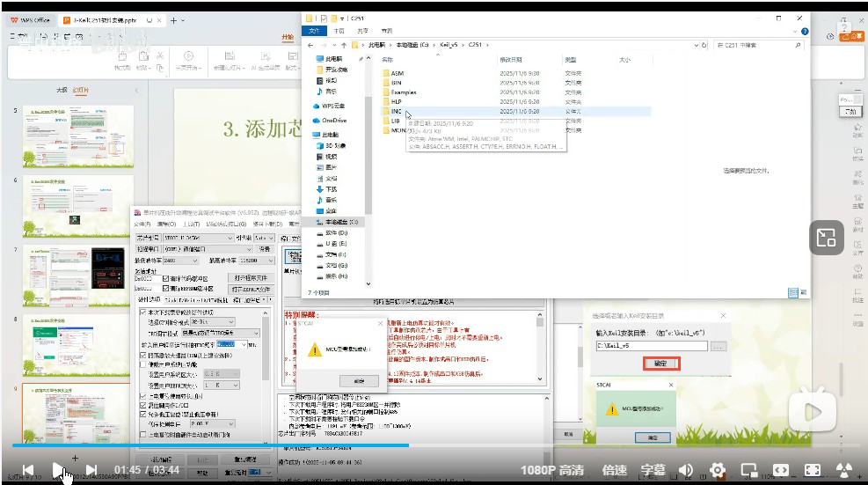The image size is (868, 485).
Task: Click the floating mini-window icon on video
Action: [x=826, y=237]
